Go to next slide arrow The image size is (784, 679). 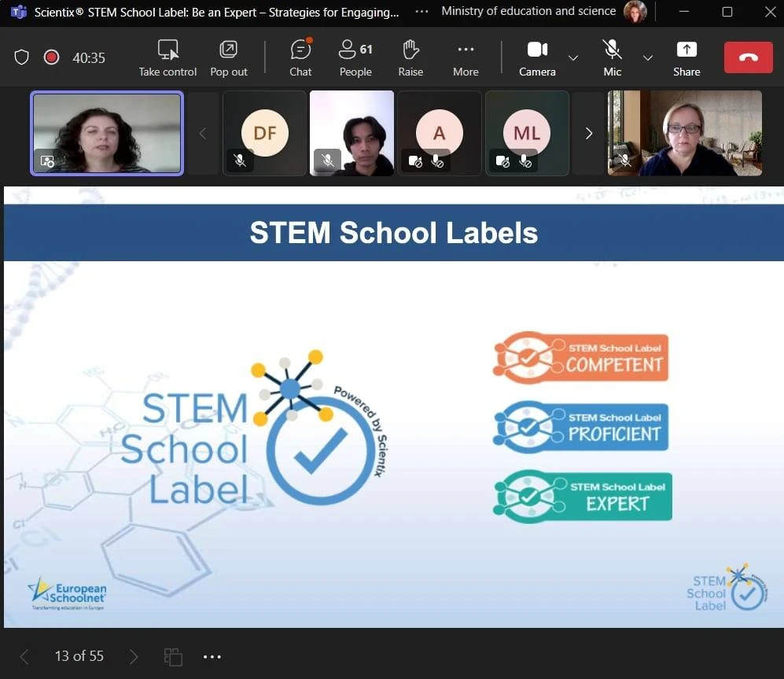133,656
